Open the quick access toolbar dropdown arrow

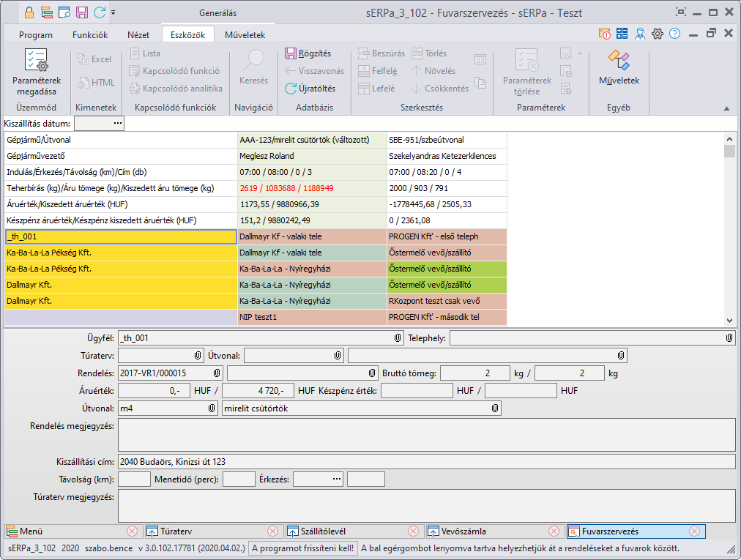113,13
